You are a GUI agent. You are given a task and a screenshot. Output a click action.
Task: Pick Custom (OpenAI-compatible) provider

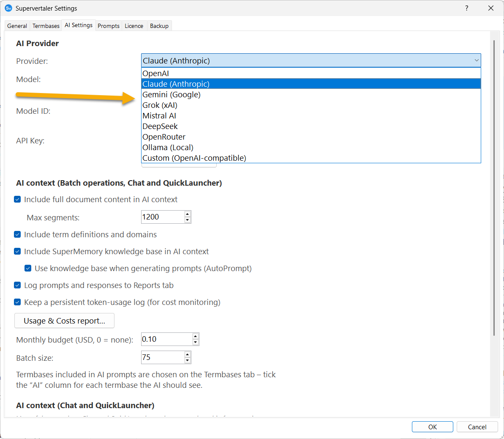(311, 158)
